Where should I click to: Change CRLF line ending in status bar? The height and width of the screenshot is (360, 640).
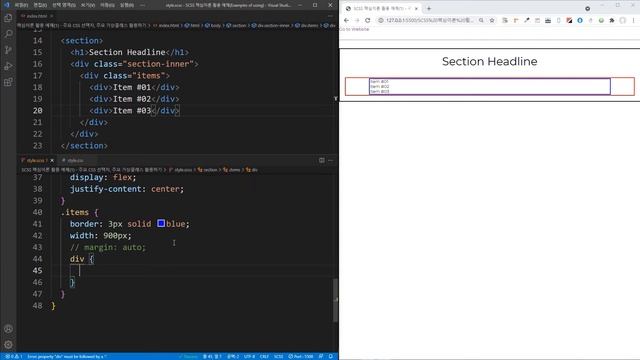point(264,356)
